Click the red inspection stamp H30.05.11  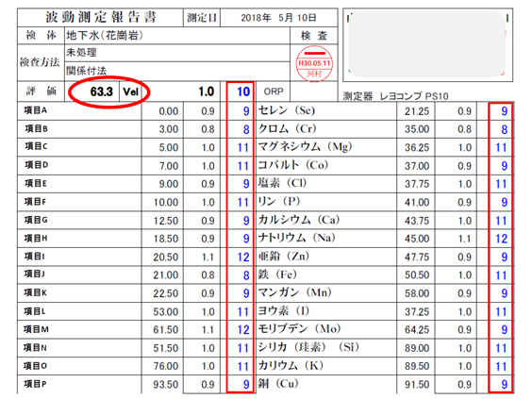pyautogui.click(x=314, y=64)
